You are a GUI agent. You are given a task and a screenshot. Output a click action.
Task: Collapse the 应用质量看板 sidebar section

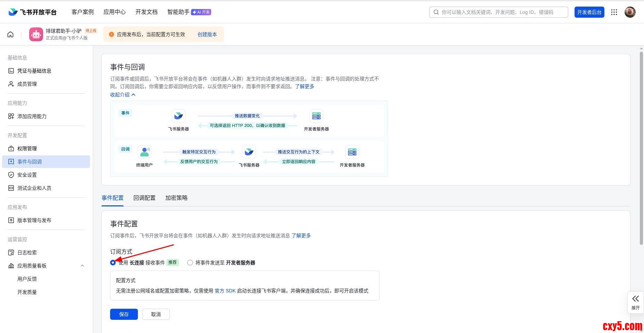[82, 266]
